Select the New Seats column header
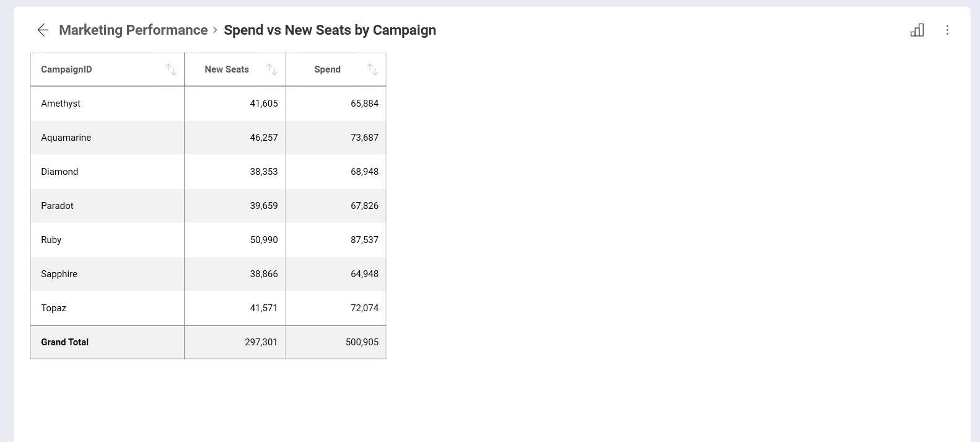This screenshot has height=442, width=980. (x=235, y=69)
